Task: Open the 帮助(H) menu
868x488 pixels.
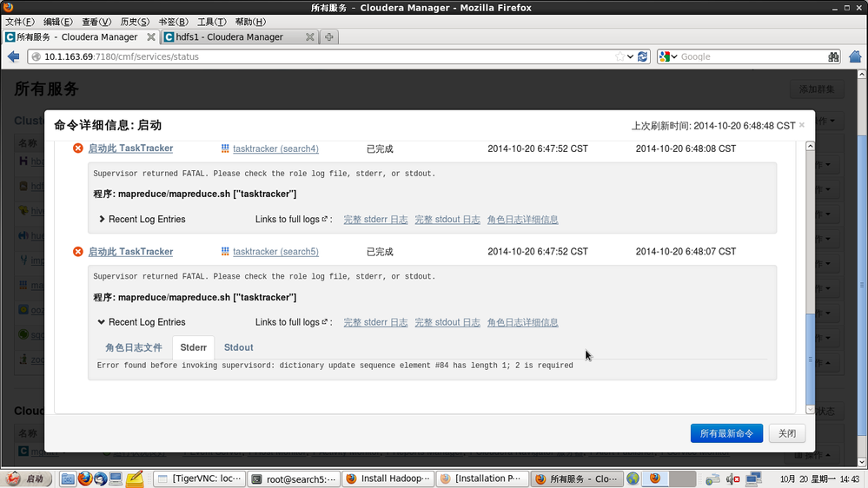Action: click(250, 22)
